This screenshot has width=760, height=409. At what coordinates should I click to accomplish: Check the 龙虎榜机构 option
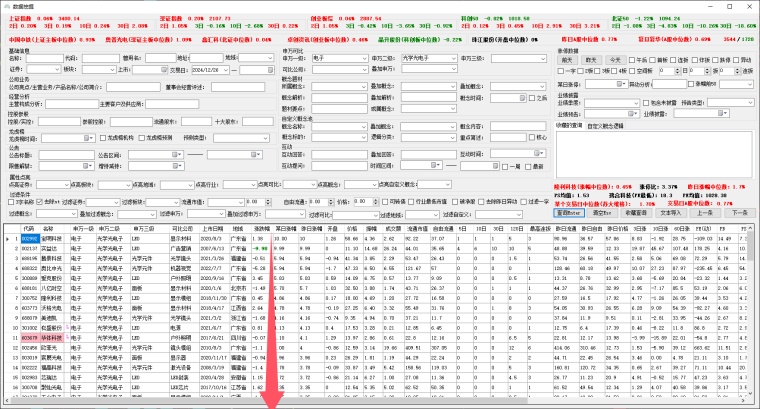[x=103, y=138]
